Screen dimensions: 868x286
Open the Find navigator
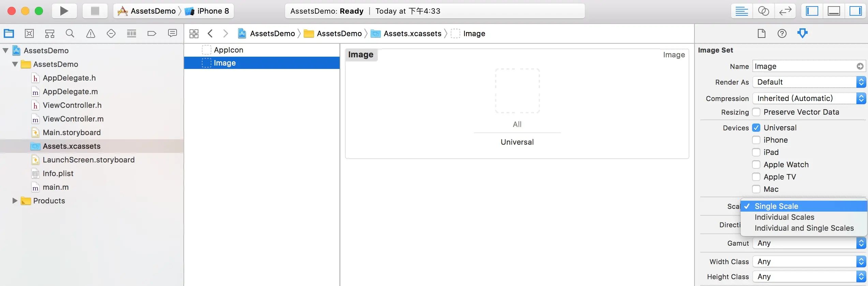(x=70, y=33)
